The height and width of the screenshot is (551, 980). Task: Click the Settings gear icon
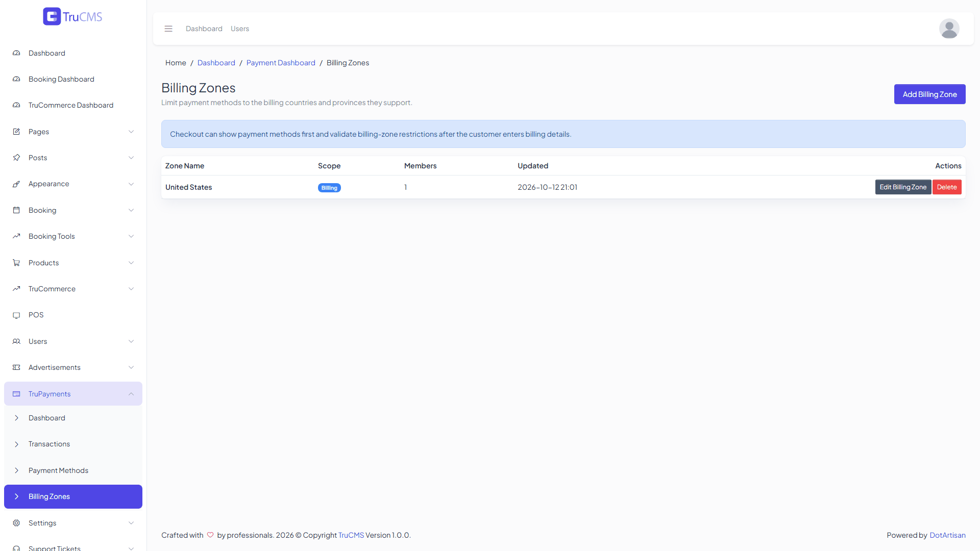click(x=16, y=523)
